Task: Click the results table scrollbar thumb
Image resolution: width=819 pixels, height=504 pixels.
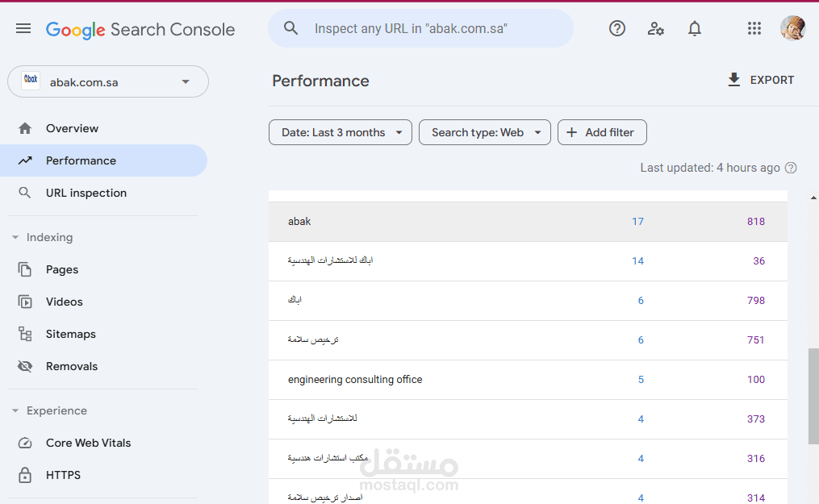Action: coord(813,397)
